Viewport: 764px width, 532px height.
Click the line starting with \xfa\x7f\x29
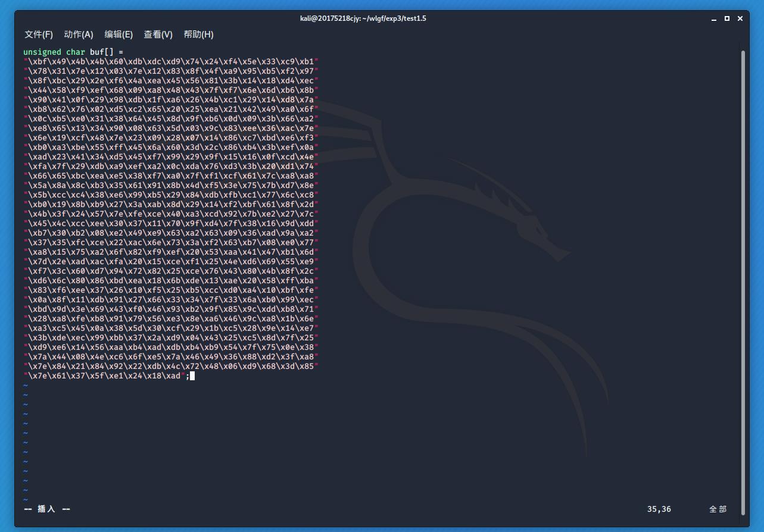pyautogui.click(x=171, y=167)
